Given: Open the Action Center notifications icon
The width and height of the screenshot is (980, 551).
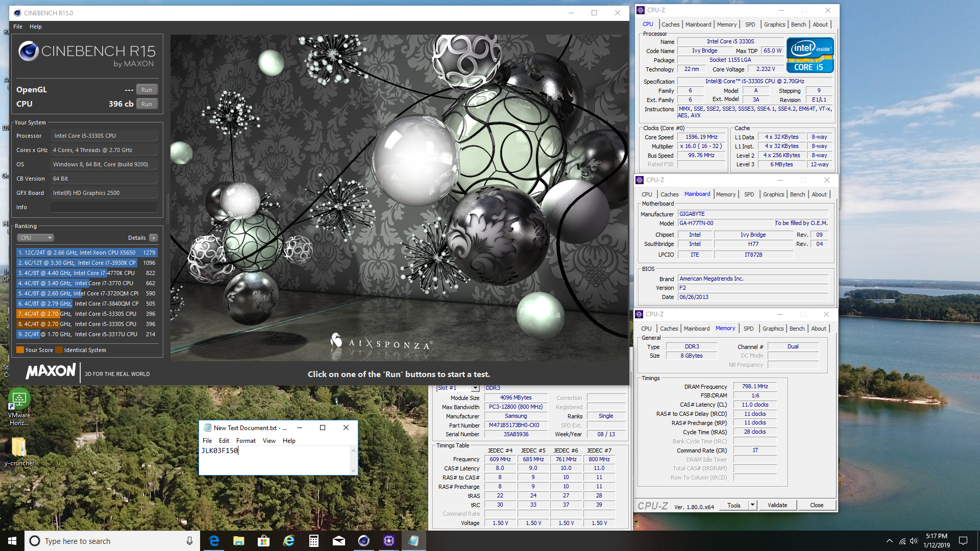Looking at the screenshot, I should [x=963, y=541].
